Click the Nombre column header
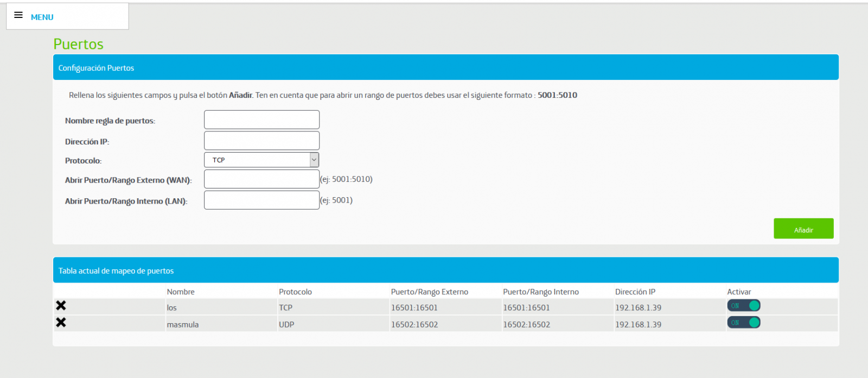868x378 pixels. (181, 292)
